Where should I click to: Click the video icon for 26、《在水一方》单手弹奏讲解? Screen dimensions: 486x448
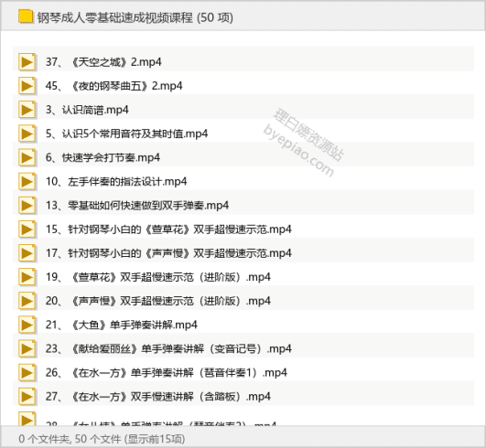(27, 372)
